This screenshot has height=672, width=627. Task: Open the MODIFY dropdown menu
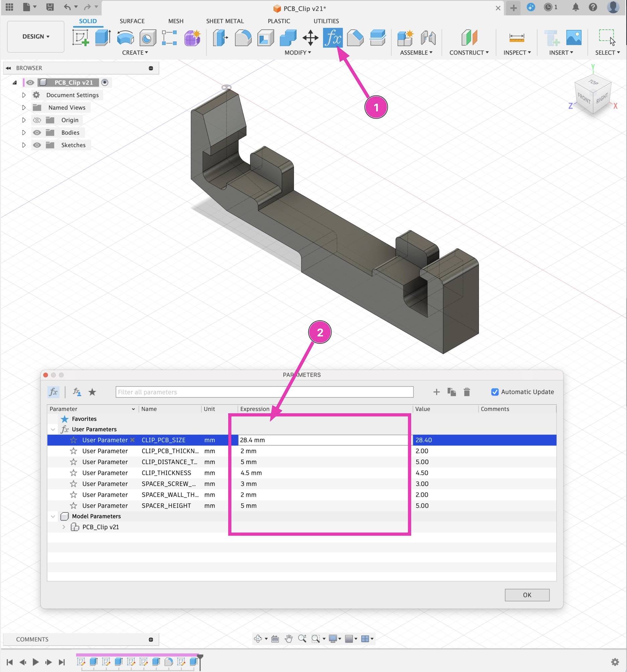pos(297,53)
